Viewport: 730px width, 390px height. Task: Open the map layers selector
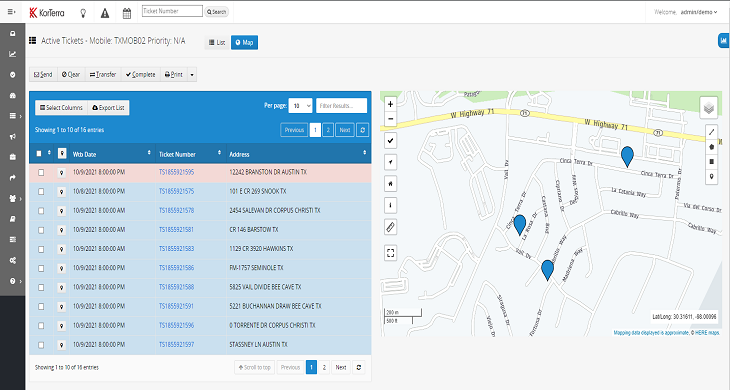pos(709,108)
